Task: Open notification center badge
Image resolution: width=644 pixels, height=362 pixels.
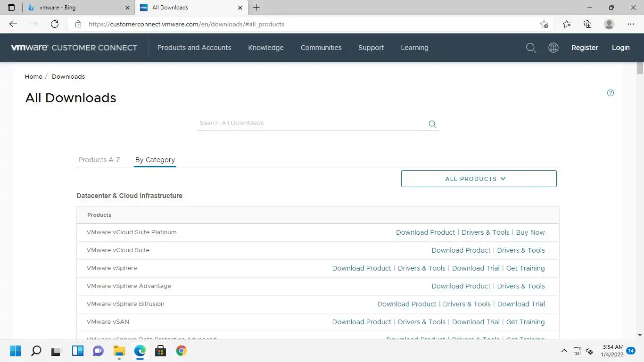Action: 631,351
